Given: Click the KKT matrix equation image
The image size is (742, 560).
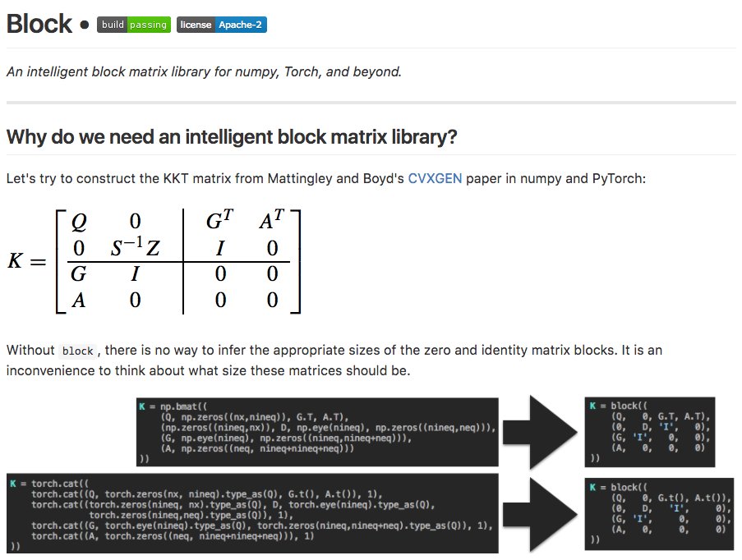Looking at the screenshot, I should [x=154, y=260].
